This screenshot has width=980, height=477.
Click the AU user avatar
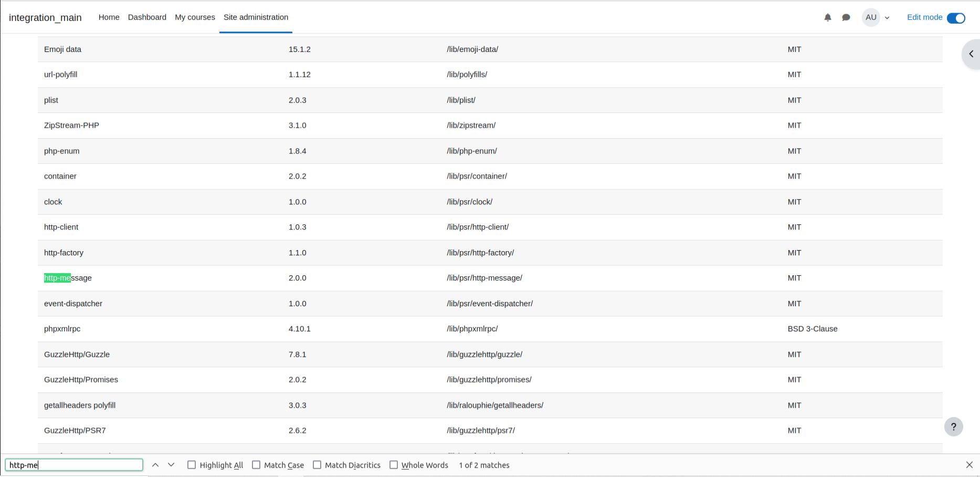pyautogui.click(x=871, y=17)
